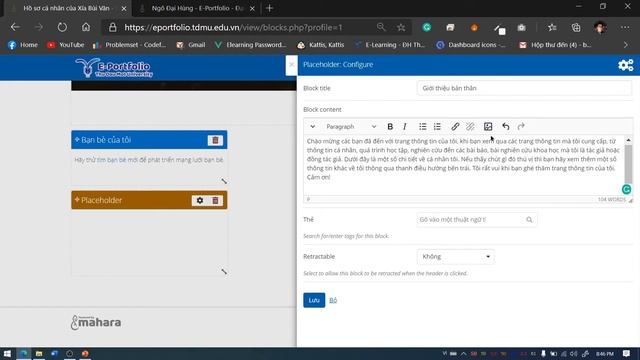This screenshot has height=360, width=640.
Task: Expand the editor toolbar toggle chevron
Action: click(312, 127)
